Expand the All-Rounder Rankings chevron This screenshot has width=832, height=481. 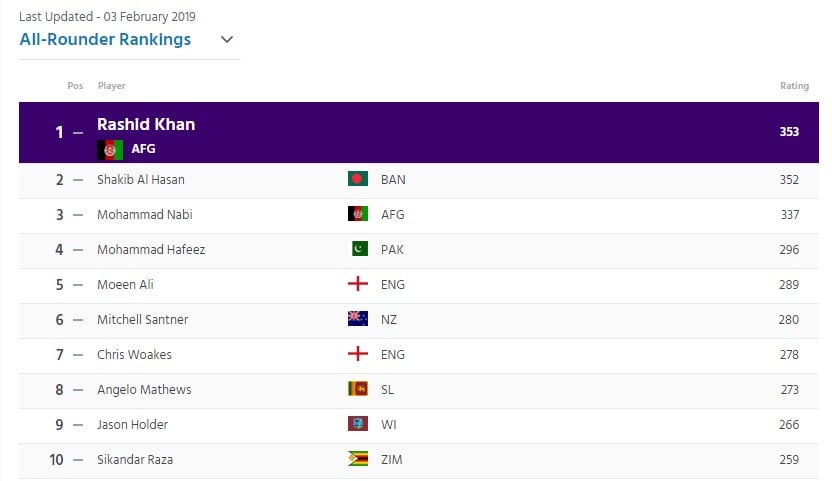pos(227,39)
